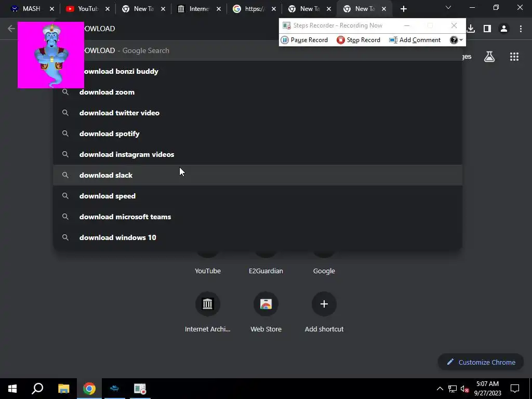Close the MASH tab

[x=52, y=9]
